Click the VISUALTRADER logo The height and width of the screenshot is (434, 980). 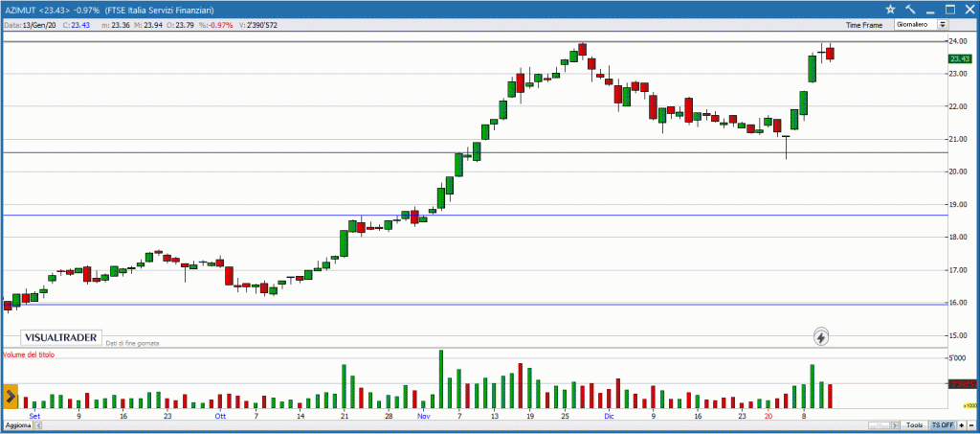pos(61,337)
